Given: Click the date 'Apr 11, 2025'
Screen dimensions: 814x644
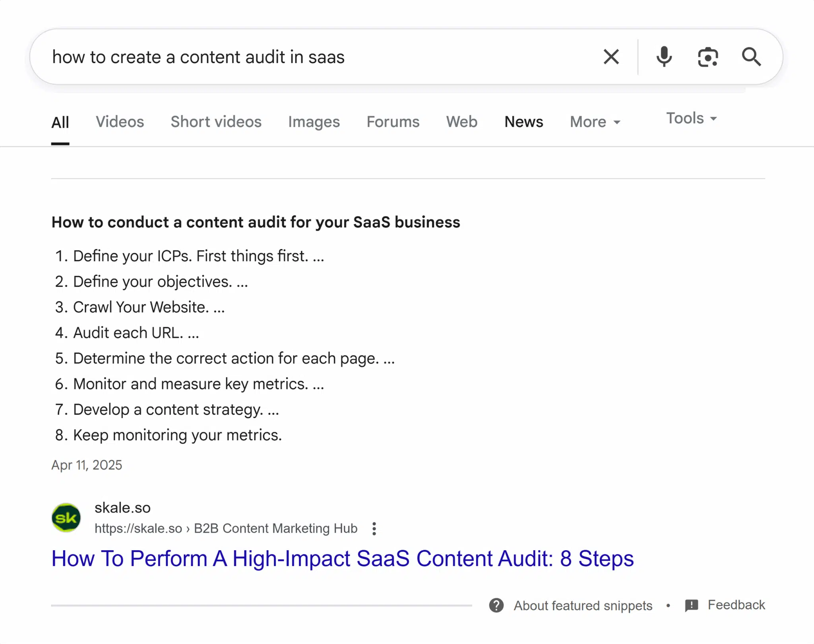Looking at the screenshot, I should tap(87, 465).
